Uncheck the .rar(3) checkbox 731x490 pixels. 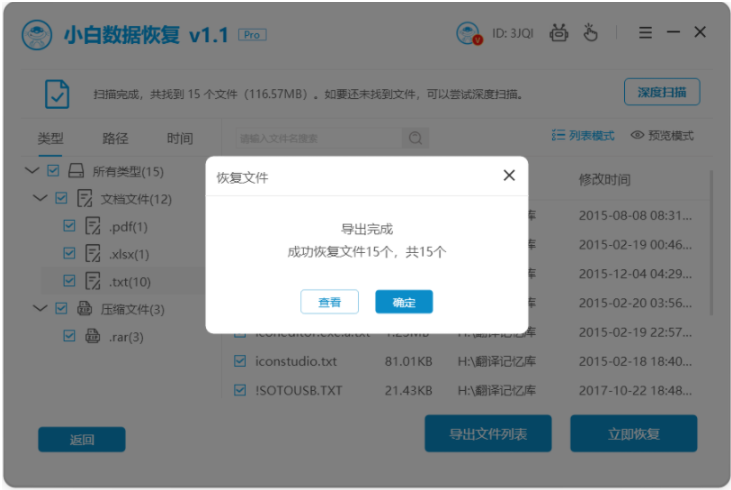click(x=69, y=336)
